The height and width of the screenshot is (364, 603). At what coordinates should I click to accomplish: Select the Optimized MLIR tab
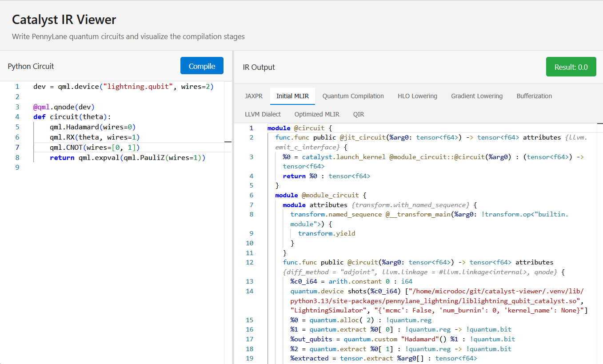316,114
